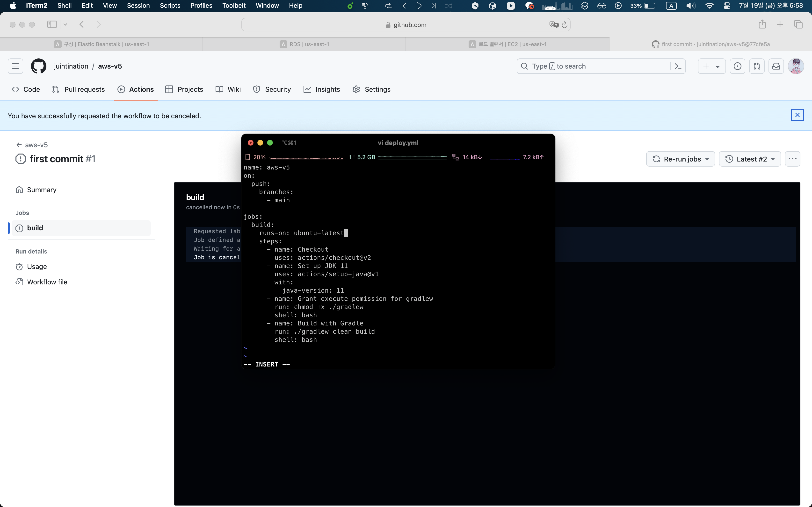Open the iTerm2 Profiles menu
The image size is (812, 507).
click(x=201, y=6)
